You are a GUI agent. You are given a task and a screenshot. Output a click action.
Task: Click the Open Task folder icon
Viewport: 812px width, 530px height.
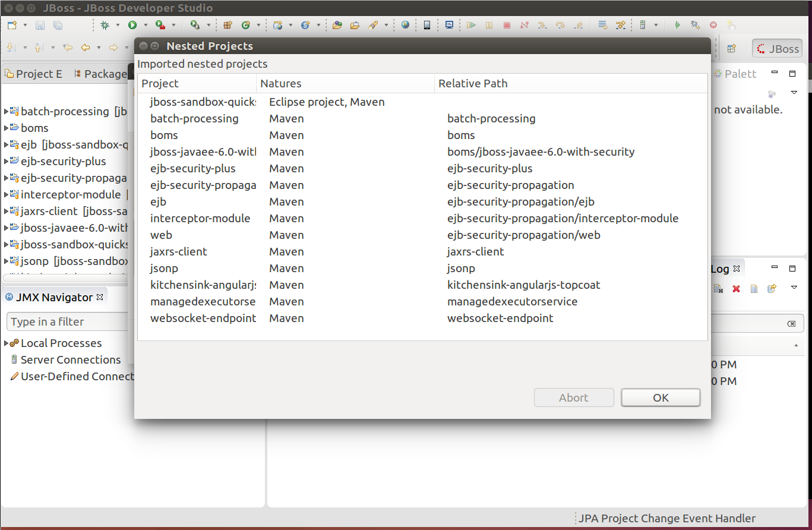tap(355, 25)
